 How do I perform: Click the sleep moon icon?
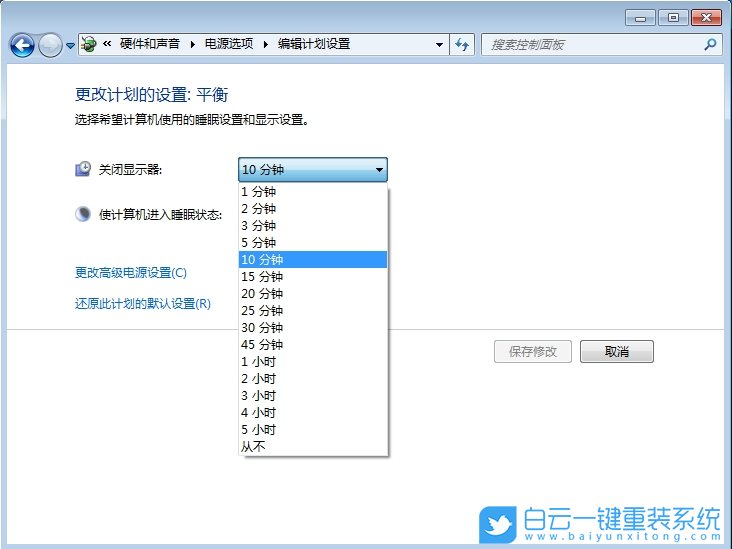click(x=83, y=214)
